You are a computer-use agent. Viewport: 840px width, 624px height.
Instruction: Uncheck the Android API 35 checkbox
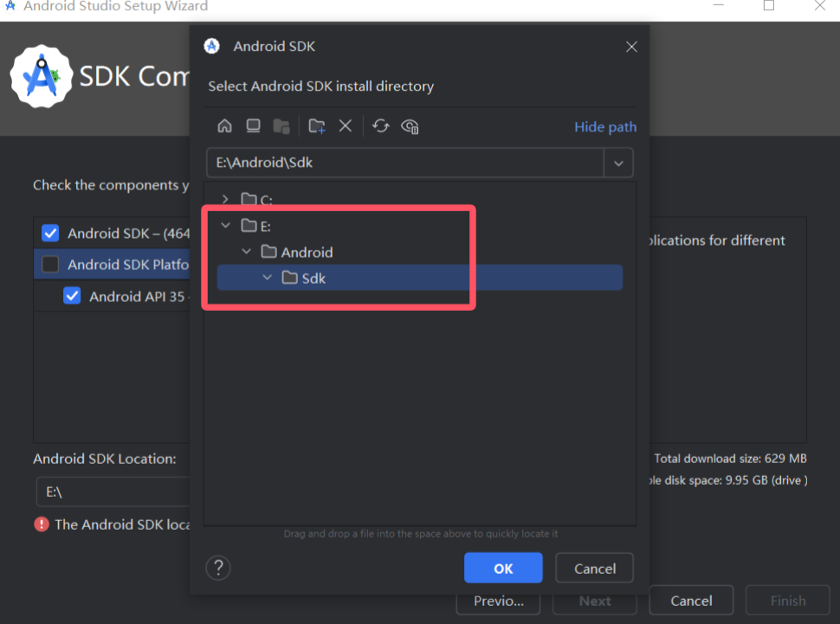pos(71,295)
